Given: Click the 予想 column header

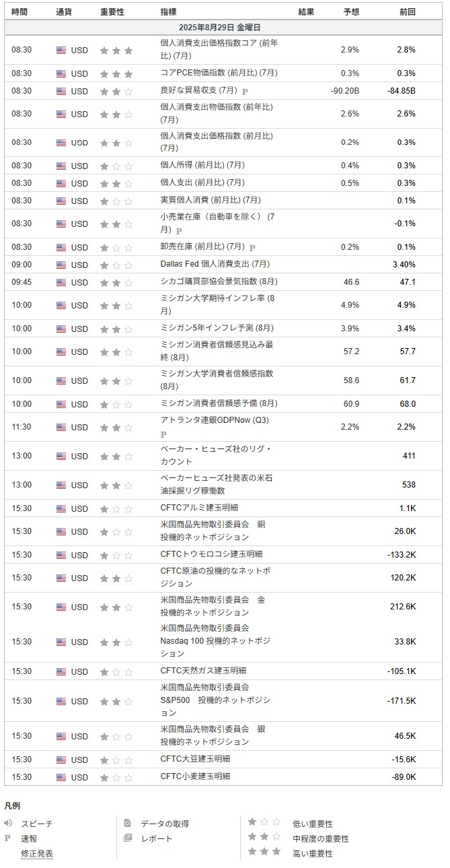Looking at the screenshot, I should click(x=351, y=12).
